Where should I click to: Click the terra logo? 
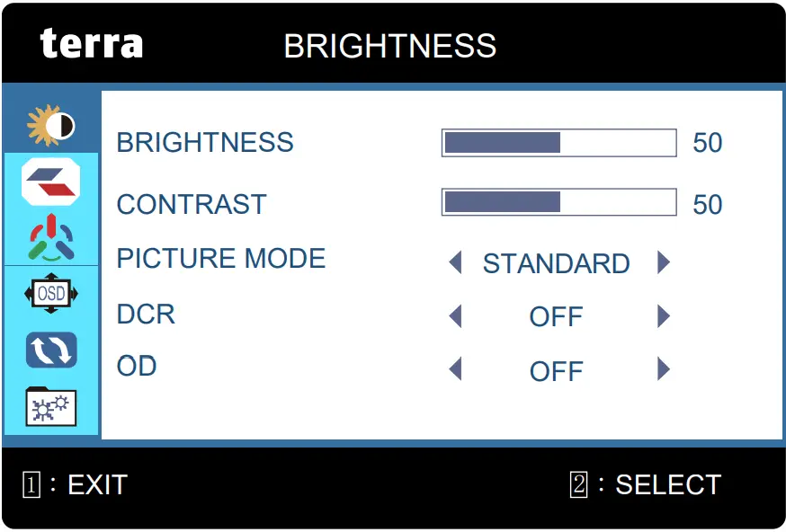92,43
